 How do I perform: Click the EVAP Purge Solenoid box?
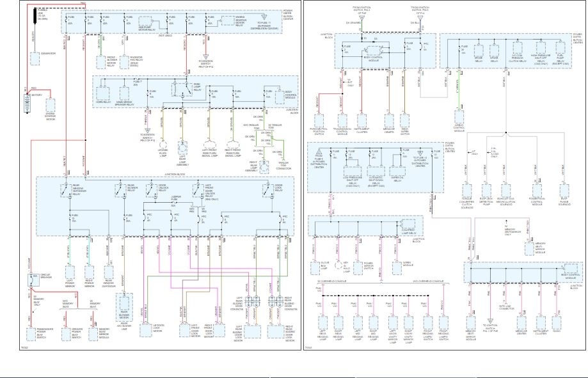coord(564,191)
